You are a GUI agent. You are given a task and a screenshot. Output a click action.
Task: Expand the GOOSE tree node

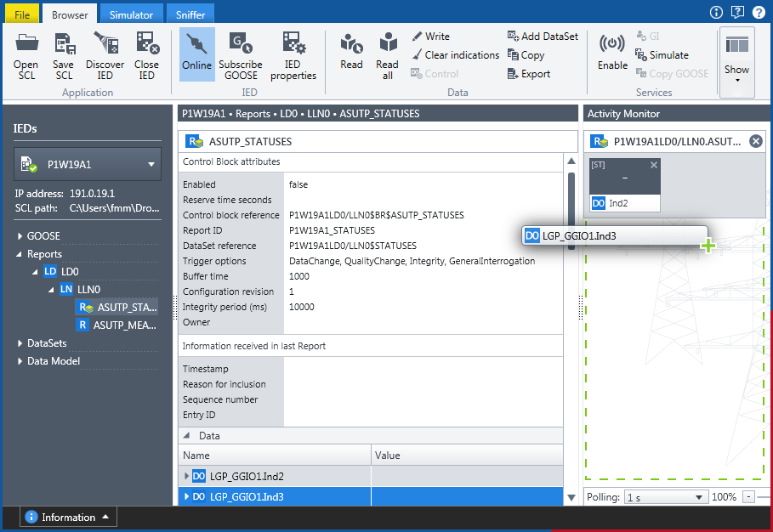click(20, 236)
